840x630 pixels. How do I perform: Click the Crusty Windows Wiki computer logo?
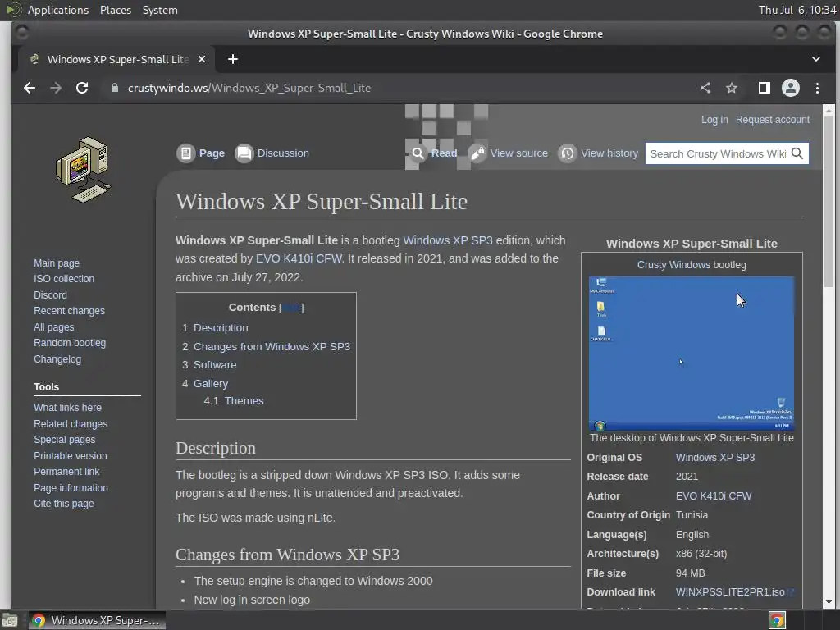[x=83, y=170]
